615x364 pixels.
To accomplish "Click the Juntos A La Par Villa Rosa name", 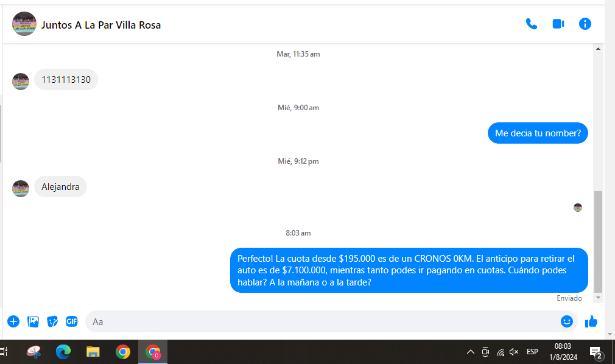I will (101, 25).
